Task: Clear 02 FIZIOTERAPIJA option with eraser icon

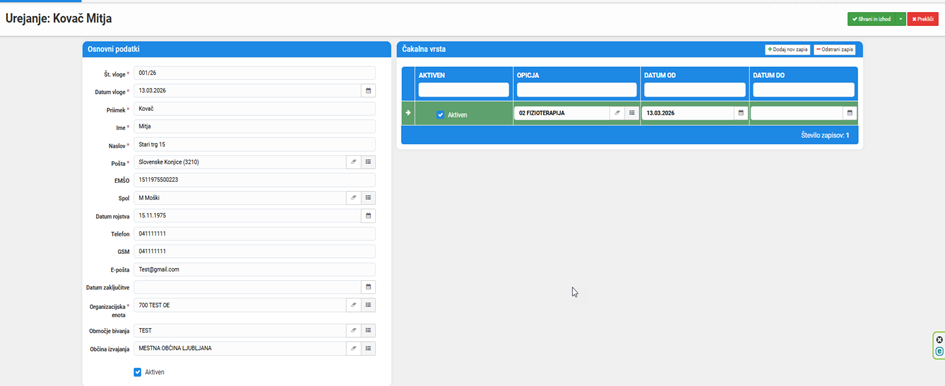Action: (617, 113)
